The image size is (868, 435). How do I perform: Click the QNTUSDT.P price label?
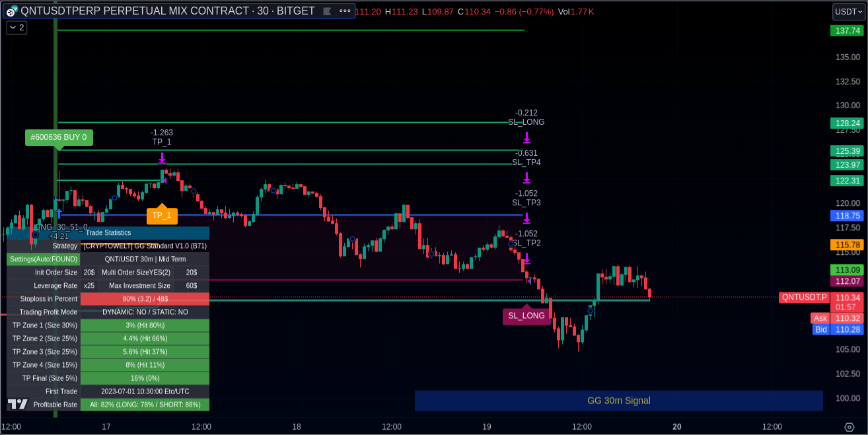(x=804, y=297)
